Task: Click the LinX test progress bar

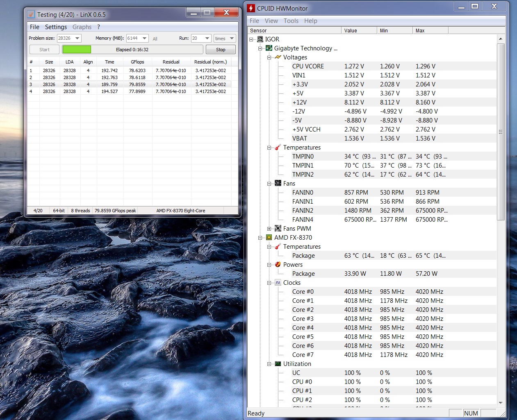Action: tap(132, 50)
